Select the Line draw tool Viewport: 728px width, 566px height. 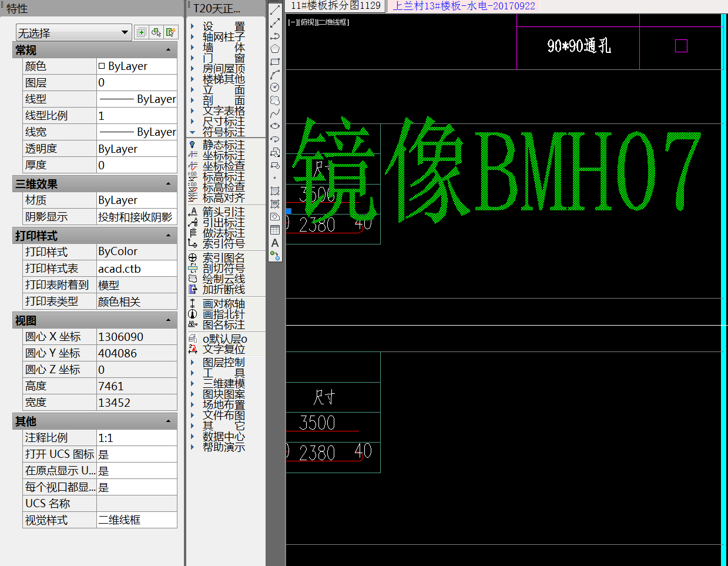275,10
